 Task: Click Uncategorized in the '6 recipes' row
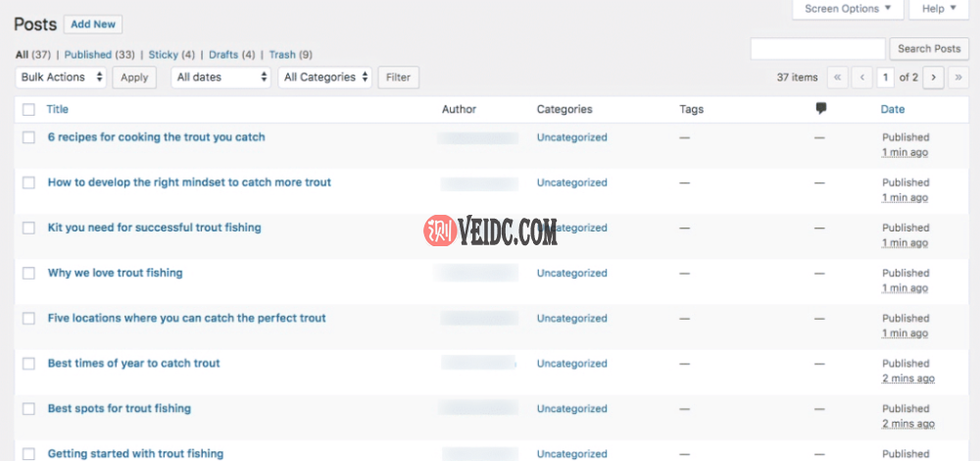pos(572,137)
